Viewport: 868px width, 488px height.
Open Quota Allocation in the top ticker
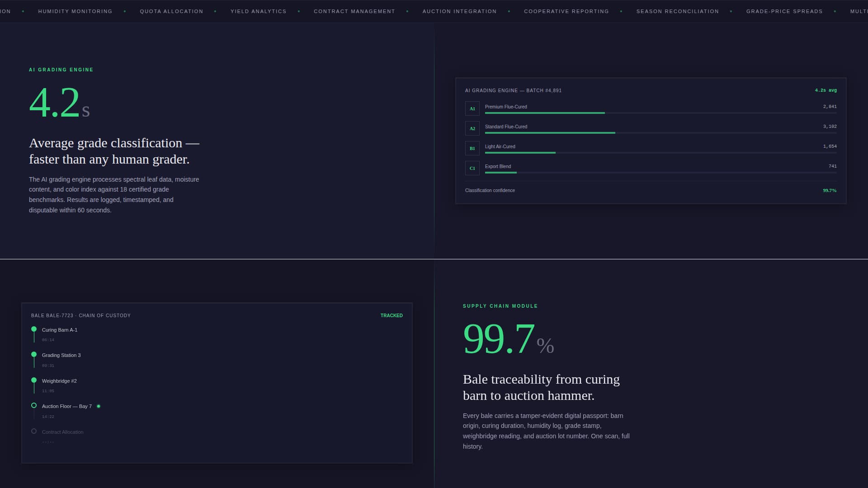171,11
